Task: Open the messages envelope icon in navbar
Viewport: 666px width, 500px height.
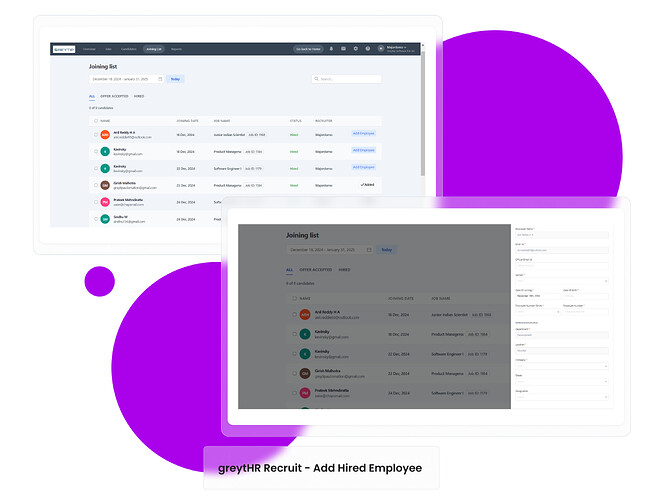Action: coord(343,49)
